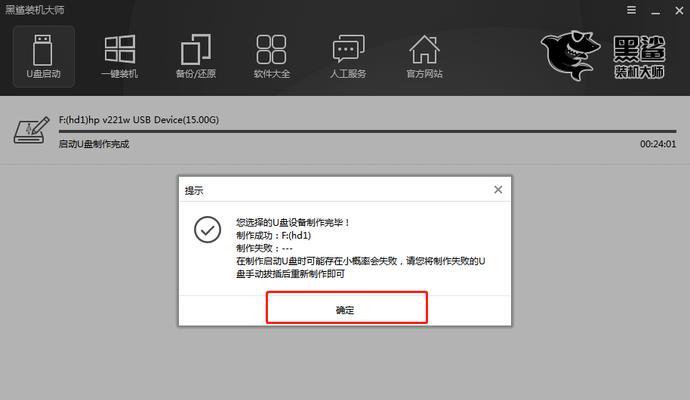Close the 黑鲨装机大师 main window
690x400 pixels.
tap(679, 11)
